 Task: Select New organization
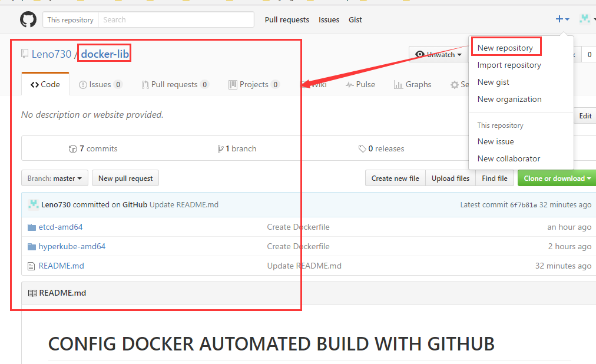pos(509,99)
